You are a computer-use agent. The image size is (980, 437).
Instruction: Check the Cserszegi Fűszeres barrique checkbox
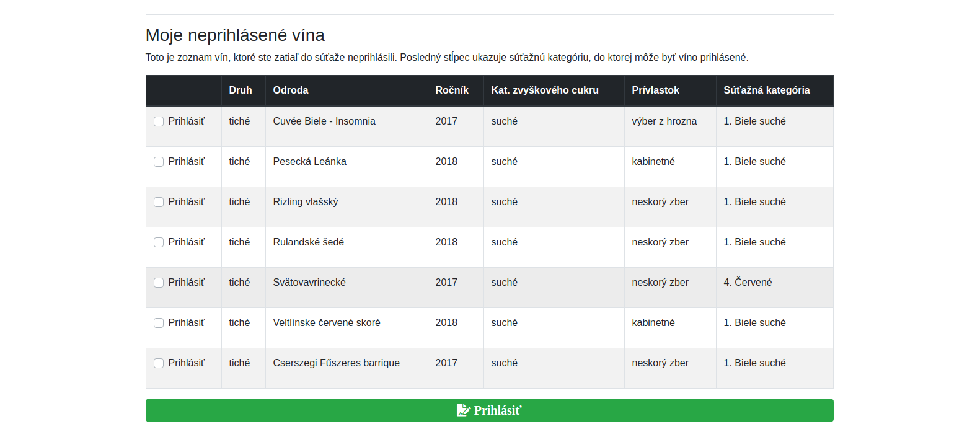pos(159,363)
